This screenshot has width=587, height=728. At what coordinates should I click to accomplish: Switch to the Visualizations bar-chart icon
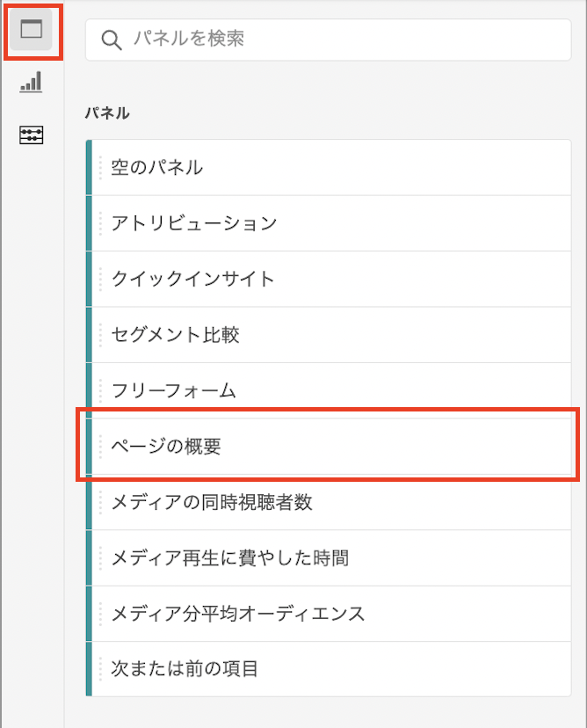pyautogui.click(x=31, y=82)
